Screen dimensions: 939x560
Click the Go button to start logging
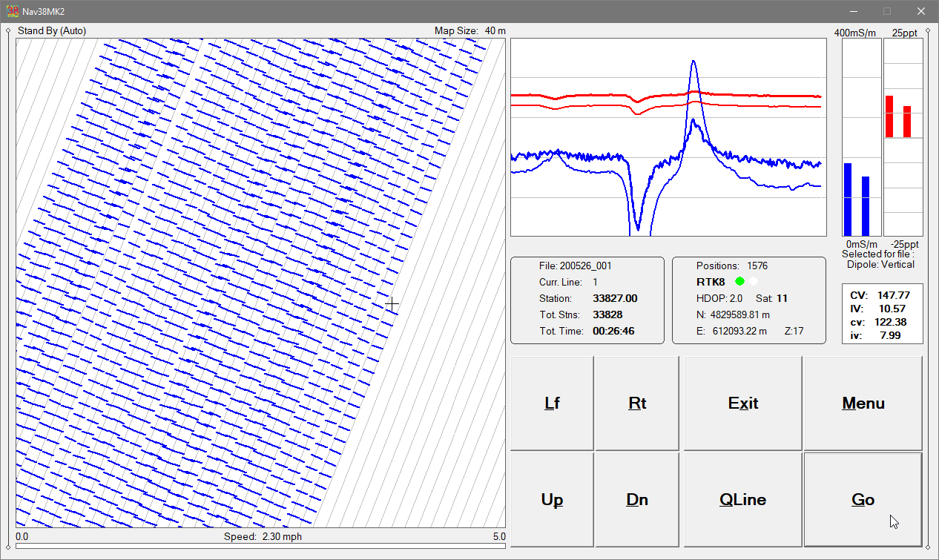click(x=863, y=499)
